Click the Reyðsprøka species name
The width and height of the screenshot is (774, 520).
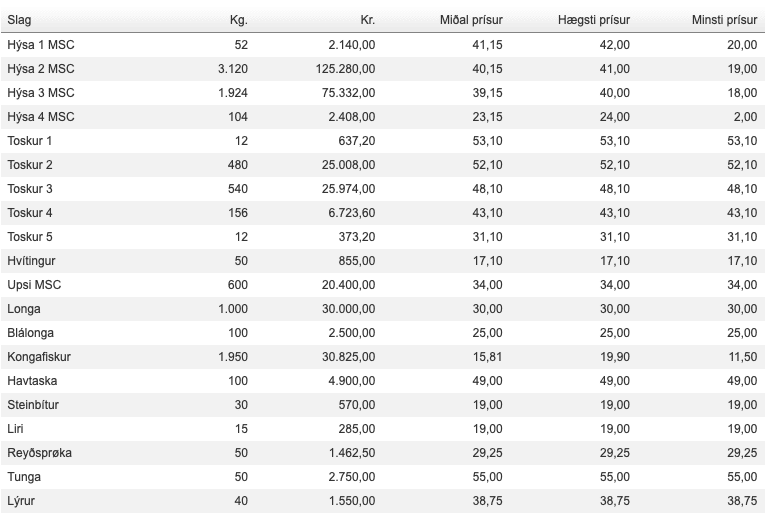point(39,452)
